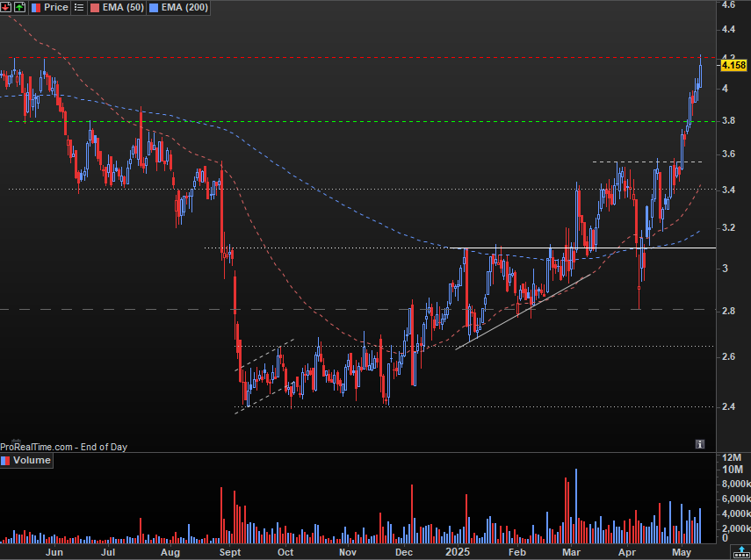
Task: Click the Volume panel color icon
Action: click(6, 461)
